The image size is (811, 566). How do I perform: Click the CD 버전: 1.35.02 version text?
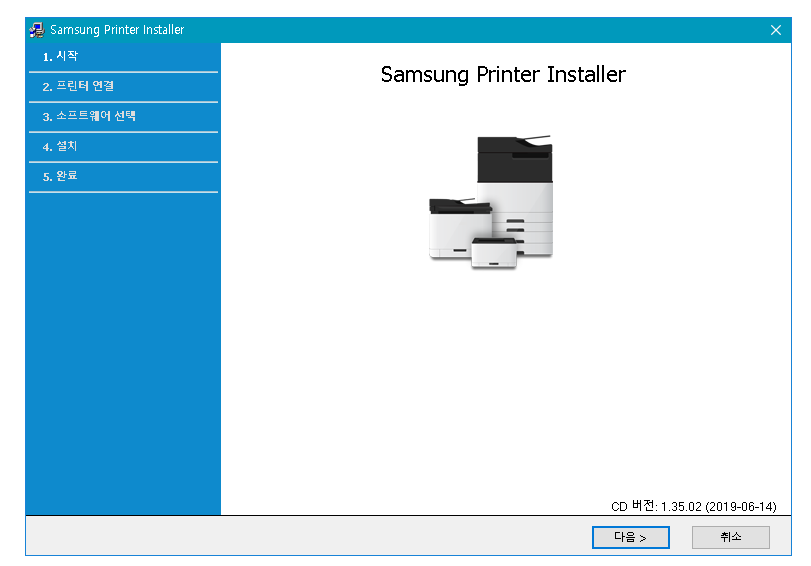pyautogui.click(x=694, y=506)
